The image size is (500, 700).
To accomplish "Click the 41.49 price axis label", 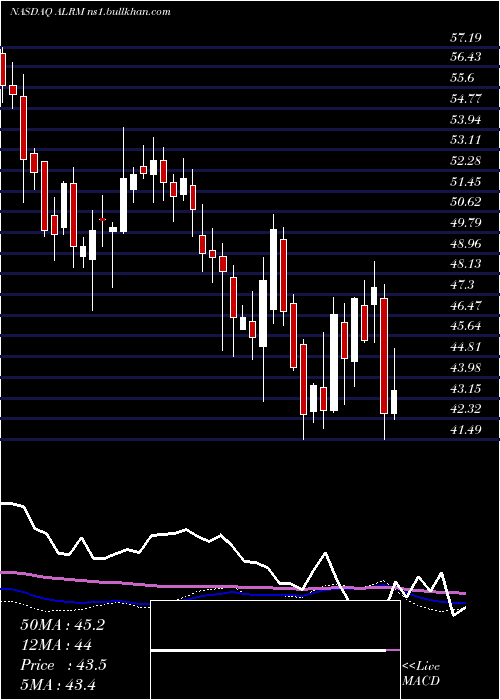I will (x=466, y=429).
